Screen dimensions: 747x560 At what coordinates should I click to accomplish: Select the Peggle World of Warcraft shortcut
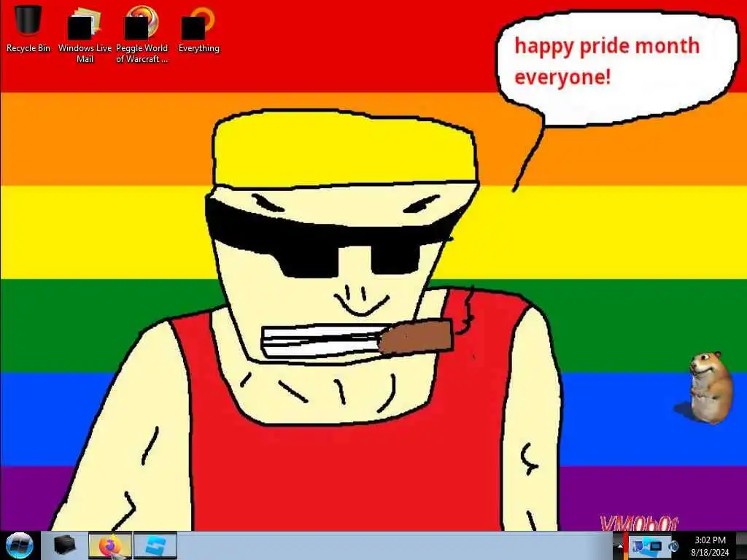(x=142, y=34)
